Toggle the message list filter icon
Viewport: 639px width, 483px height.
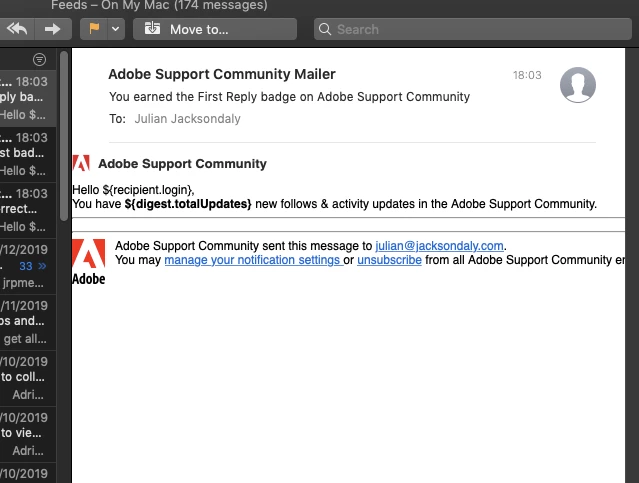39,60
